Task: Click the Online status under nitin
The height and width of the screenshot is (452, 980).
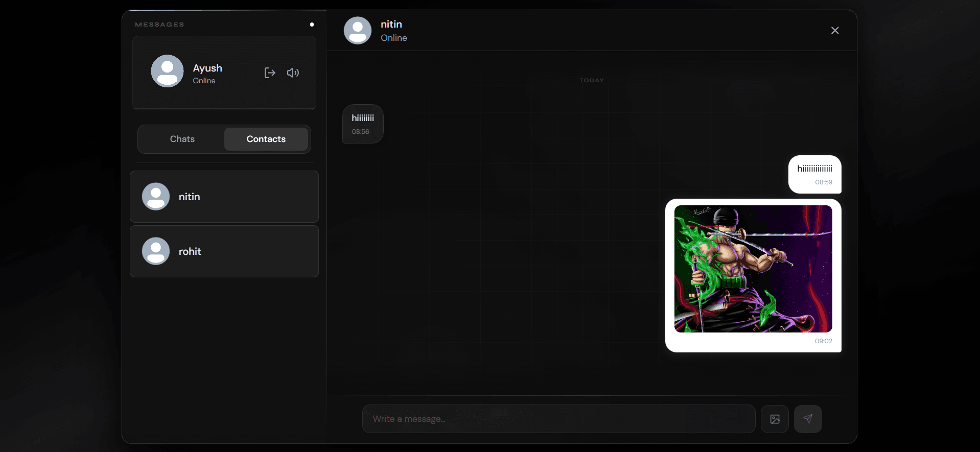Action: click(394, 38)
